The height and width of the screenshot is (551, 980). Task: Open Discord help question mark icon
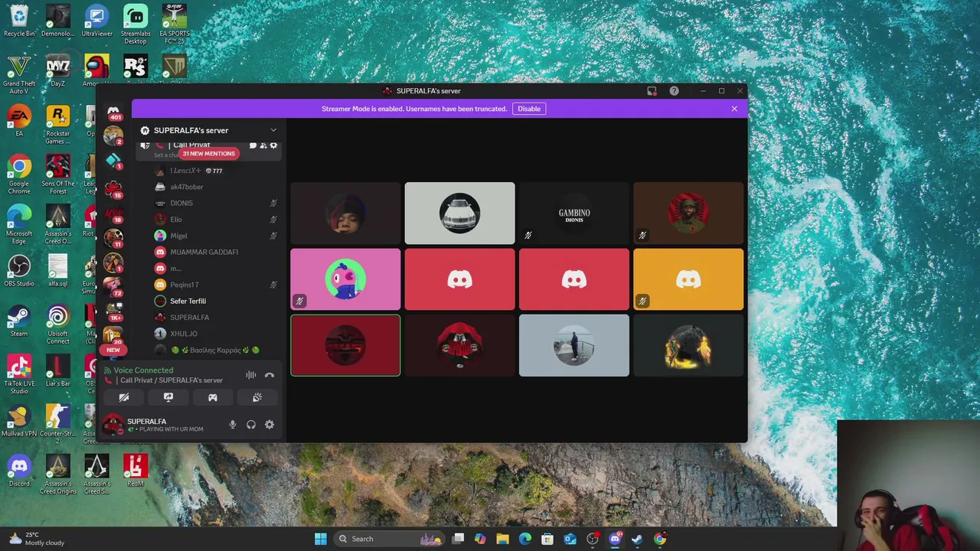[674, 91]
